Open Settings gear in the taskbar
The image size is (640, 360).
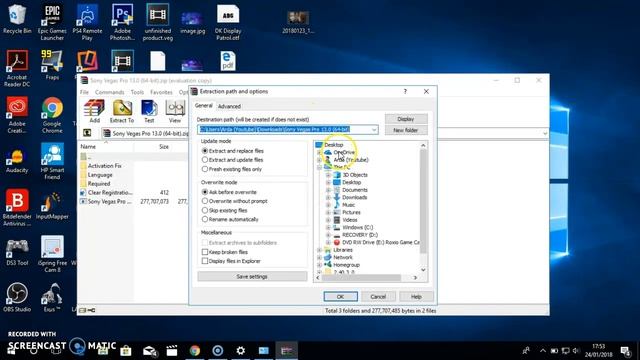coord(241,351)
